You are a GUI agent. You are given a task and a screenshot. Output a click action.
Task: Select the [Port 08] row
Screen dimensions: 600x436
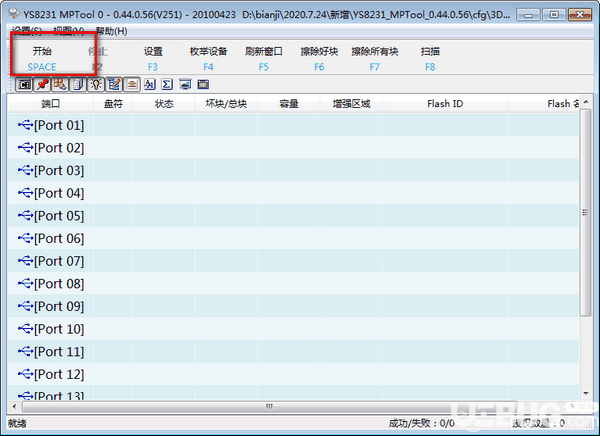[x=293, y=283]
